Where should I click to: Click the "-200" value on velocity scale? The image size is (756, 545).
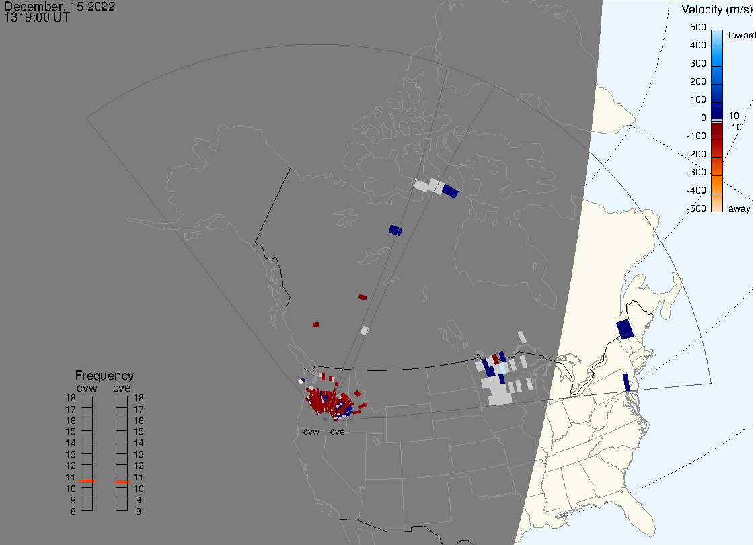696,154
